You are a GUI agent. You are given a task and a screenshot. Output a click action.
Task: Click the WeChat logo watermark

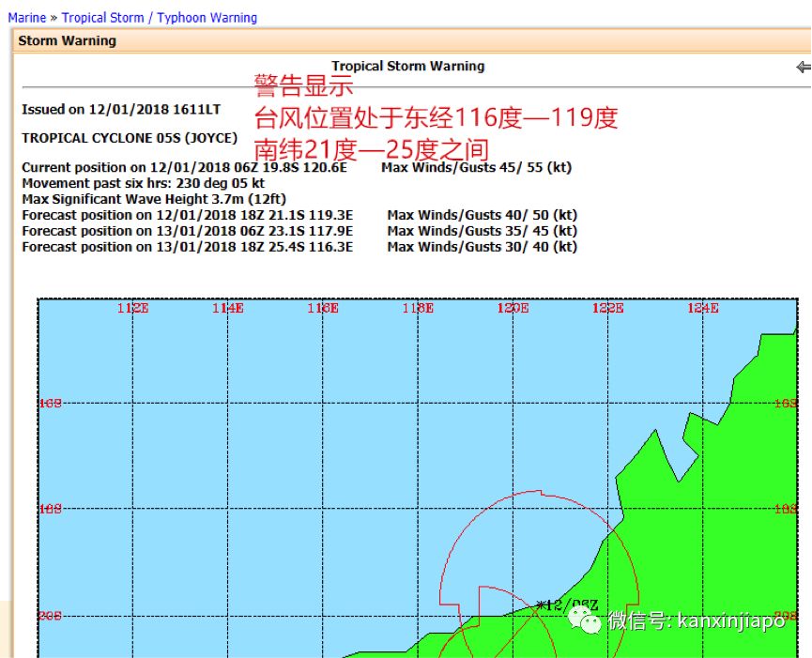coord(589,620)
